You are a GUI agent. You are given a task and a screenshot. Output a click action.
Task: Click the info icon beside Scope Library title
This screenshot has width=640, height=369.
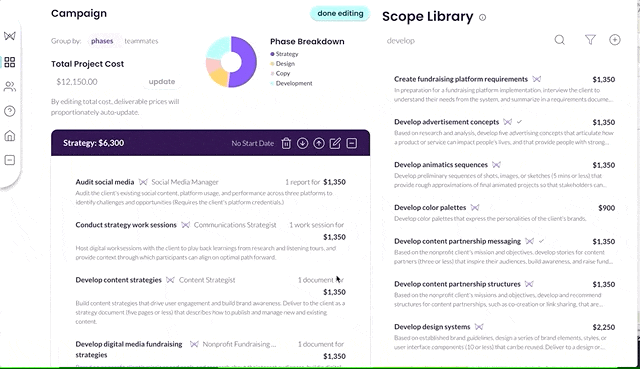(x=482, y=18)
